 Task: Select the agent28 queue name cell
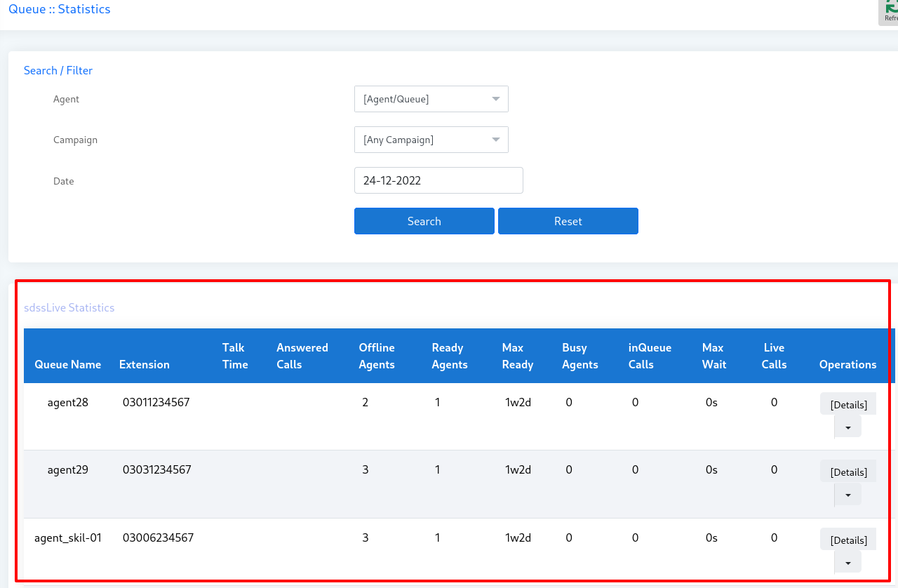click(x=68, y=402)
